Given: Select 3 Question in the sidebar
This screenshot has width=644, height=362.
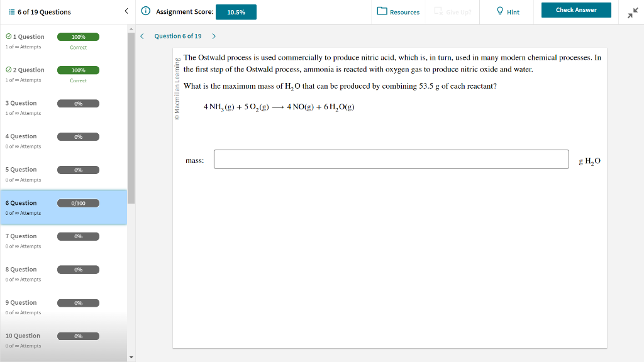Looking at the screenshot, I should click(x=64, y=107).
